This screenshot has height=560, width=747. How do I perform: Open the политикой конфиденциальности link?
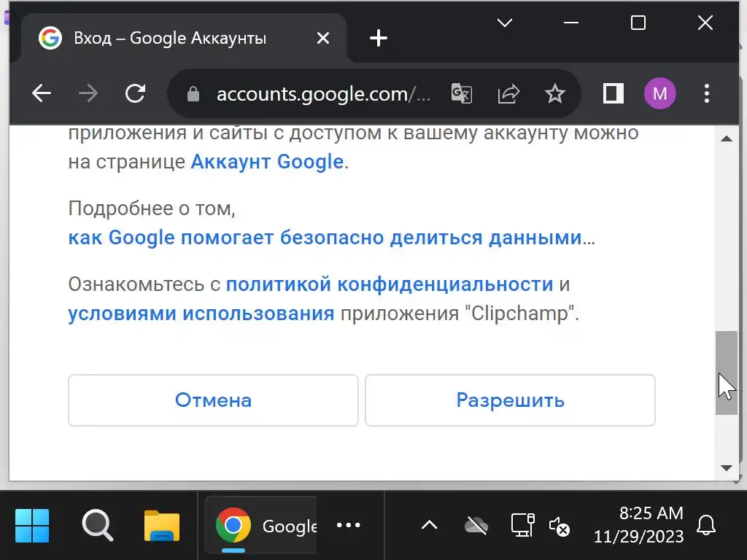[389, 284]
